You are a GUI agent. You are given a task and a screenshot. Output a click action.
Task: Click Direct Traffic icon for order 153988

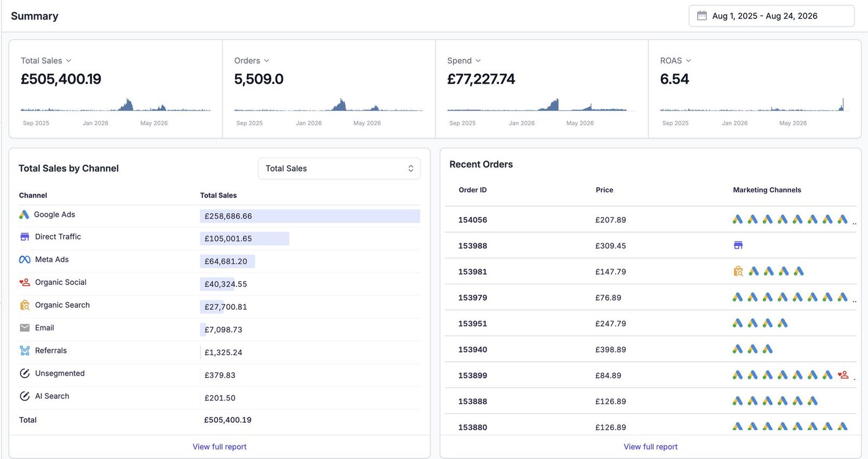tap(738, 246)
